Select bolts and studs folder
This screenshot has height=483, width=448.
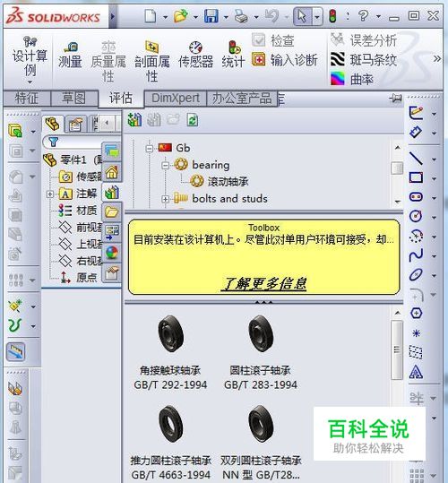point(220,198)
